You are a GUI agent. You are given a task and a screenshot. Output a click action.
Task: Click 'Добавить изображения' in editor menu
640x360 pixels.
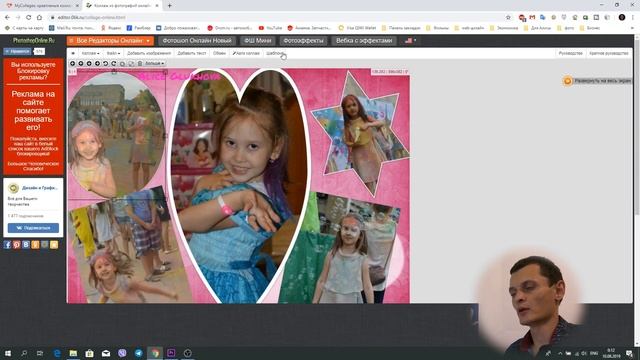[x=149, y=53]
